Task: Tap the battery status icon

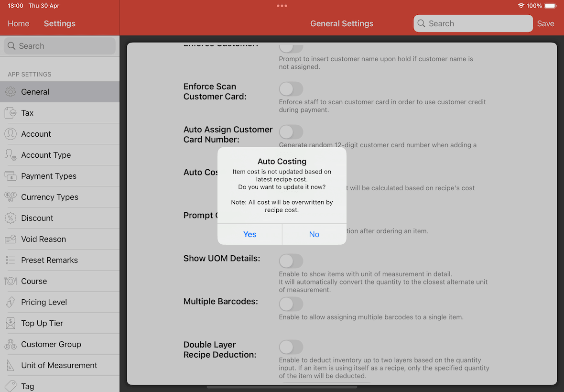Action: 550,6
